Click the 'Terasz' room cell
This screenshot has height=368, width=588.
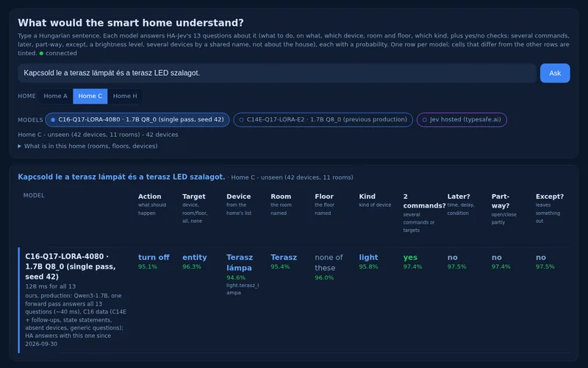pos(284,257)
